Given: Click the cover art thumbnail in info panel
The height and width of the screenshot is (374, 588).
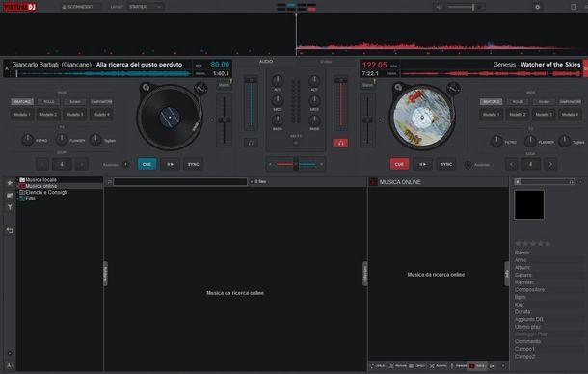Looking at the screenshot, I should [x=529, y=204].
